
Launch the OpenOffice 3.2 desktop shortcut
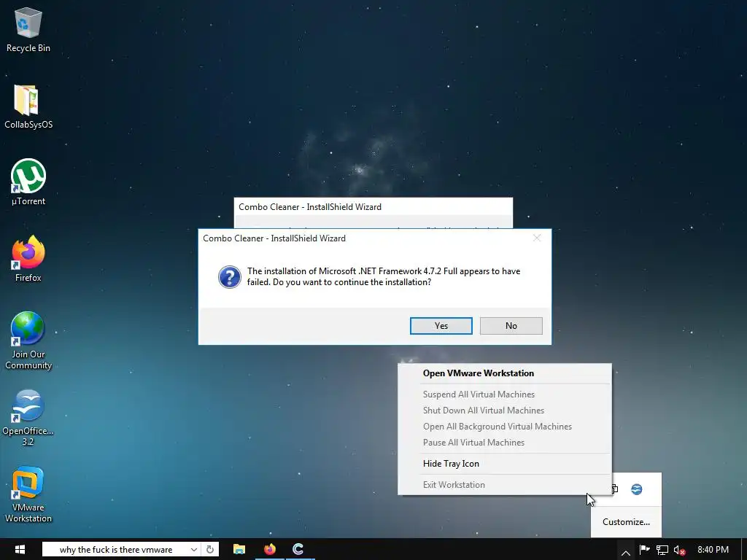[x=28, y=418]
